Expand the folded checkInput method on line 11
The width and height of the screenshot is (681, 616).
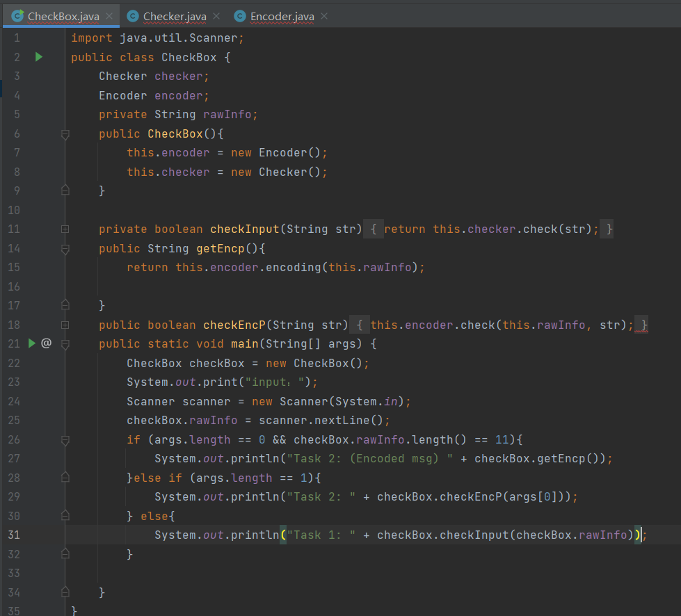[65, 229]
